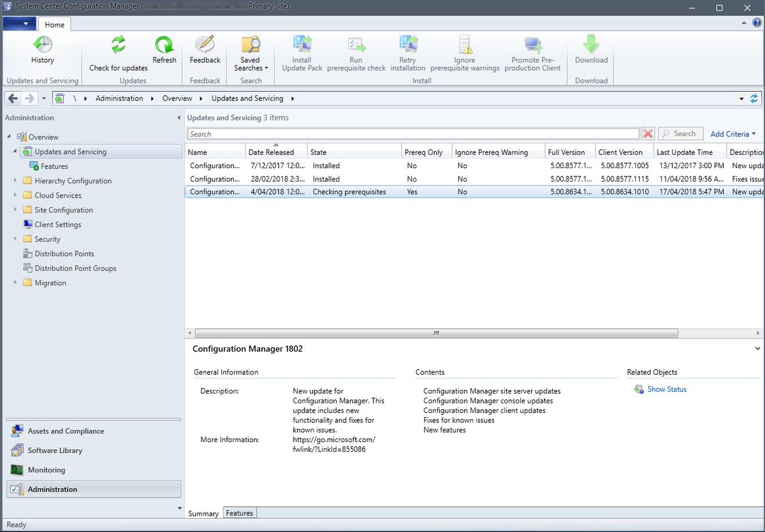Select the Home ribbon tab
This screenshot has width=765, height=532.
(55, 24)
